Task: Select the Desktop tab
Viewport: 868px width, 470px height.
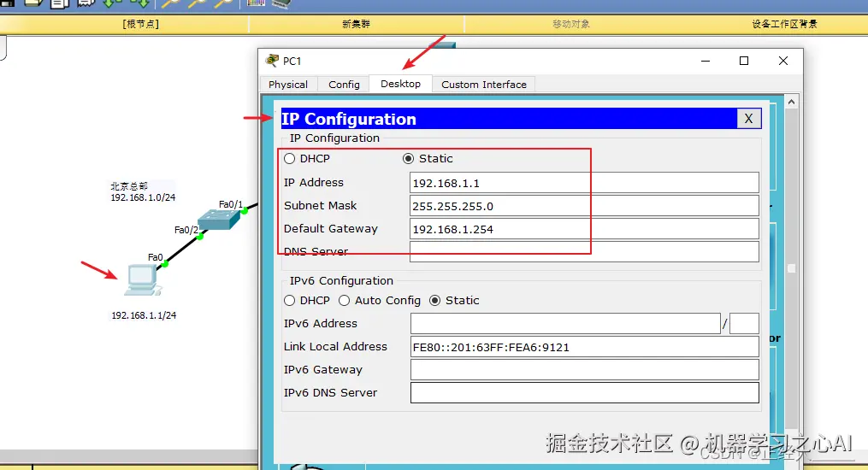Action: coord(400,84)
